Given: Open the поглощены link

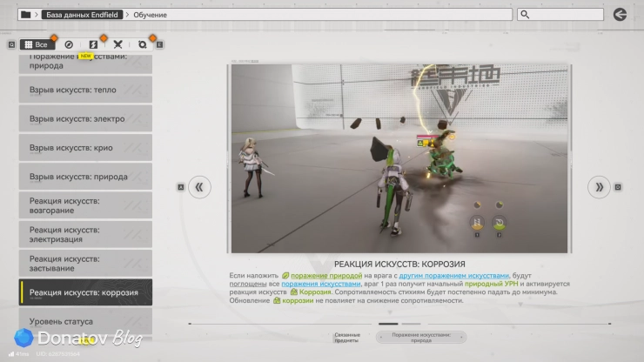Looking at the screenshot, I should (x=248, y=284).
